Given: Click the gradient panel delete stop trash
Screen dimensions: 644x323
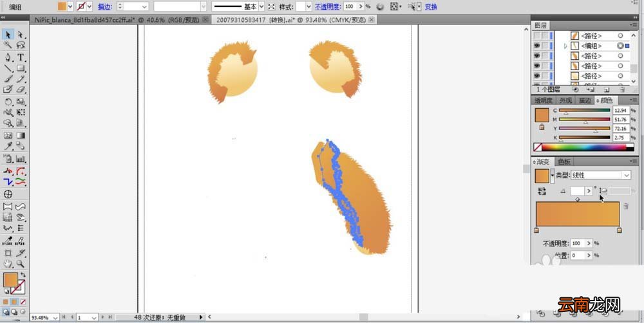Looking at the screenshot, I should point(625,206).
